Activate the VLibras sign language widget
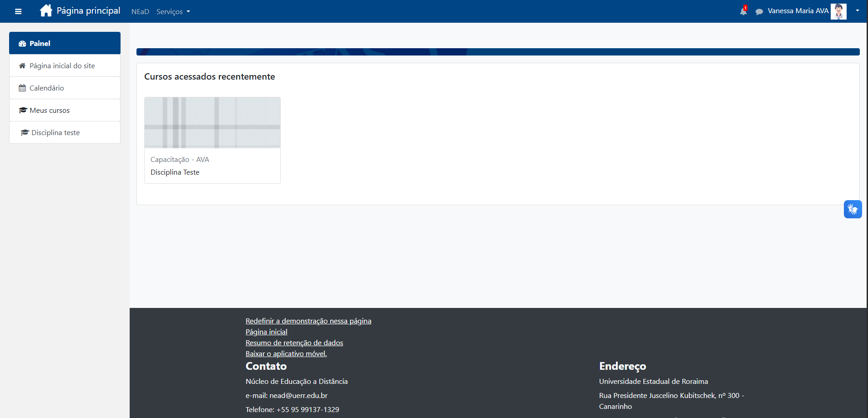The image size is (868, 418). (x=853, y=209)
